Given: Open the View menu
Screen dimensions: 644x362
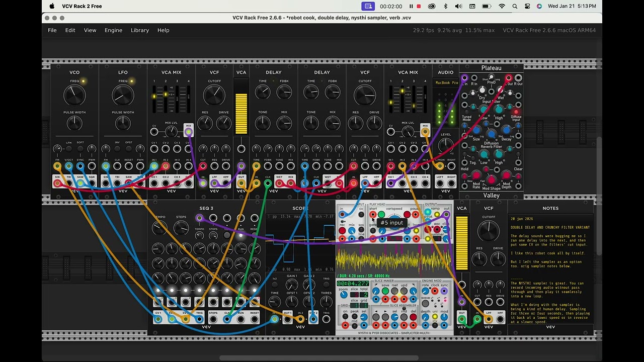Looking at the screenshot, I should 90,30.
